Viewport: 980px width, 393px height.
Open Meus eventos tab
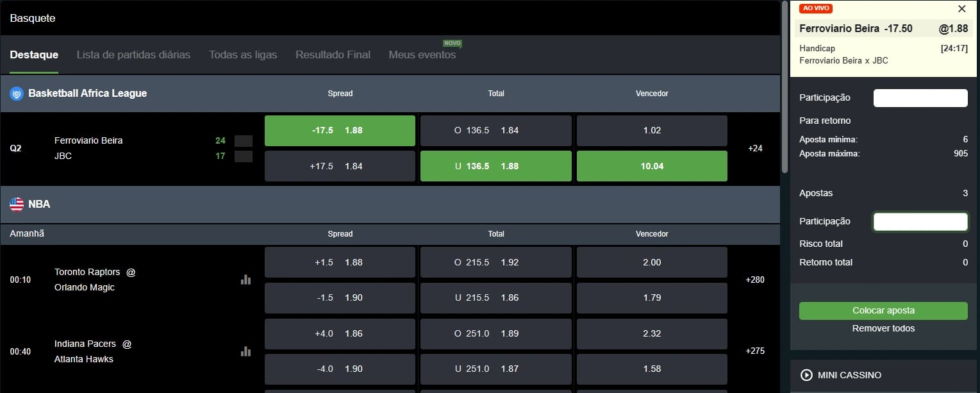[x=422, y=55]
